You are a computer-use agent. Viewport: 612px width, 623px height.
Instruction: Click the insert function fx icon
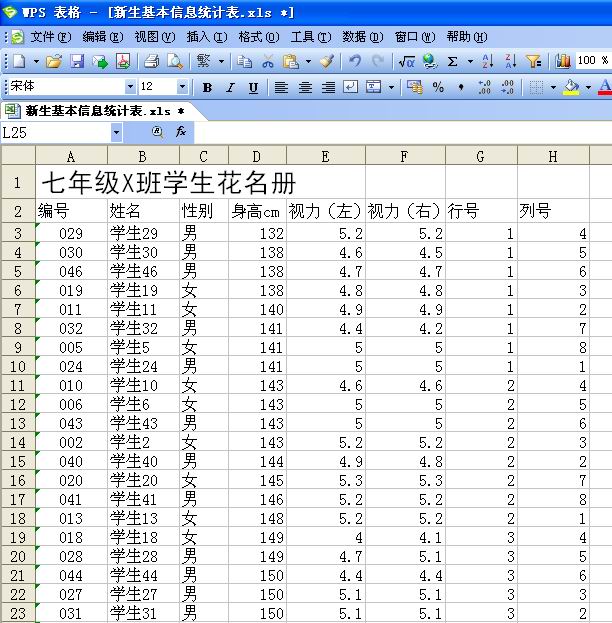click(x=181, y=132)
